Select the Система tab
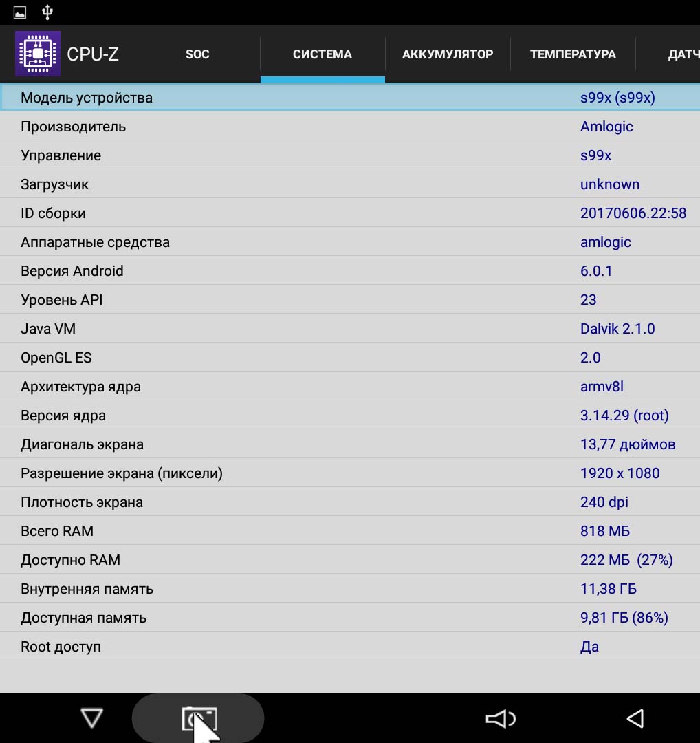This screenshot has width=700, height=743. 322,54
